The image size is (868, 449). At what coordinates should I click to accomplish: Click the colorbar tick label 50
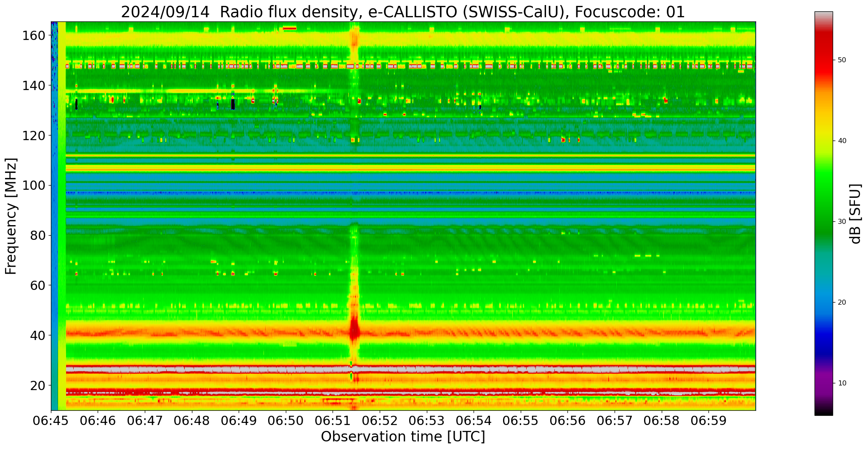pos(842,60)
